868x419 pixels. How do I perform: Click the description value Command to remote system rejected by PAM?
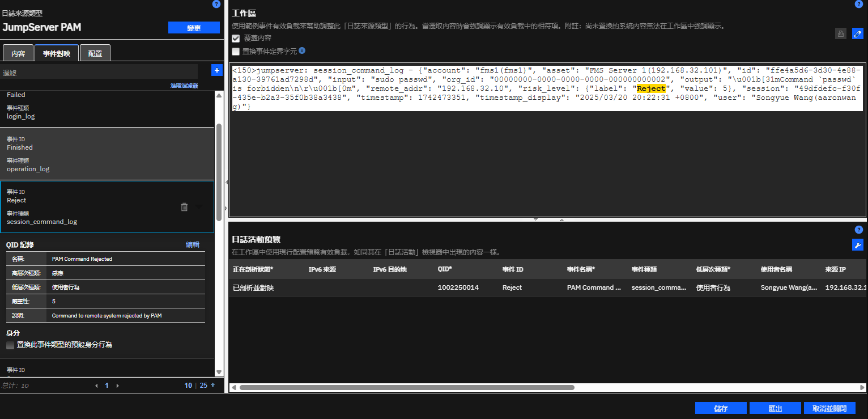click(x=107, y=315)
